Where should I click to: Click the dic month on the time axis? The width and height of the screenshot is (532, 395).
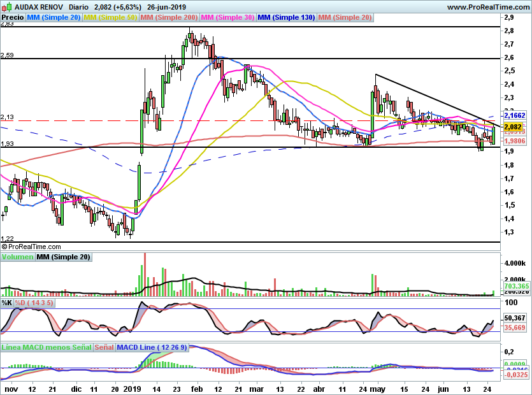(x=76, y=389)
